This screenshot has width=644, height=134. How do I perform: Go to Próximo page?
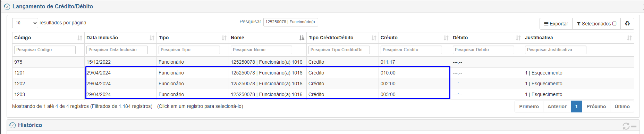point(596,107)
